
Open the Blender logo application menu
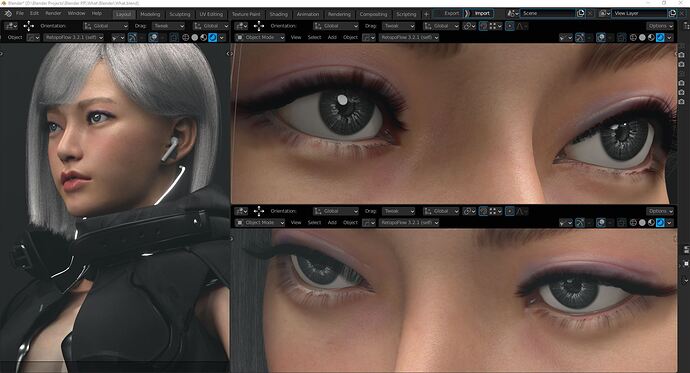coord(7,14)
